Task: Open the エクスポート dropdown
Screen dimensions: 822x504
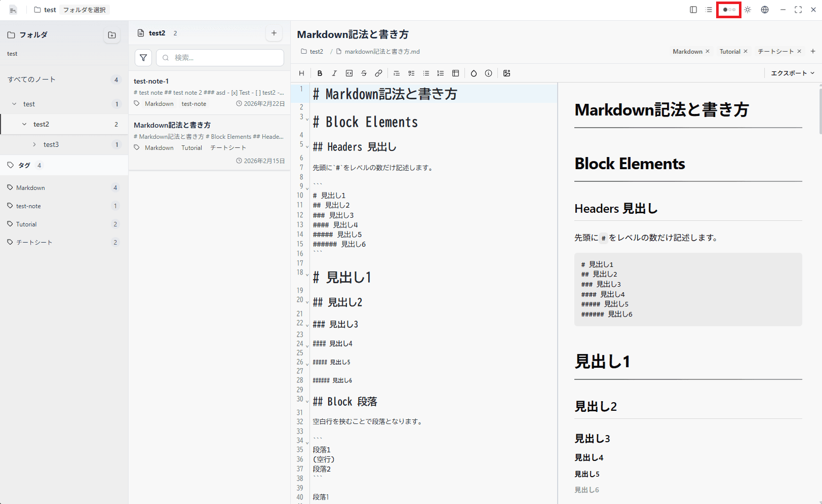Action: coord(792,73)
